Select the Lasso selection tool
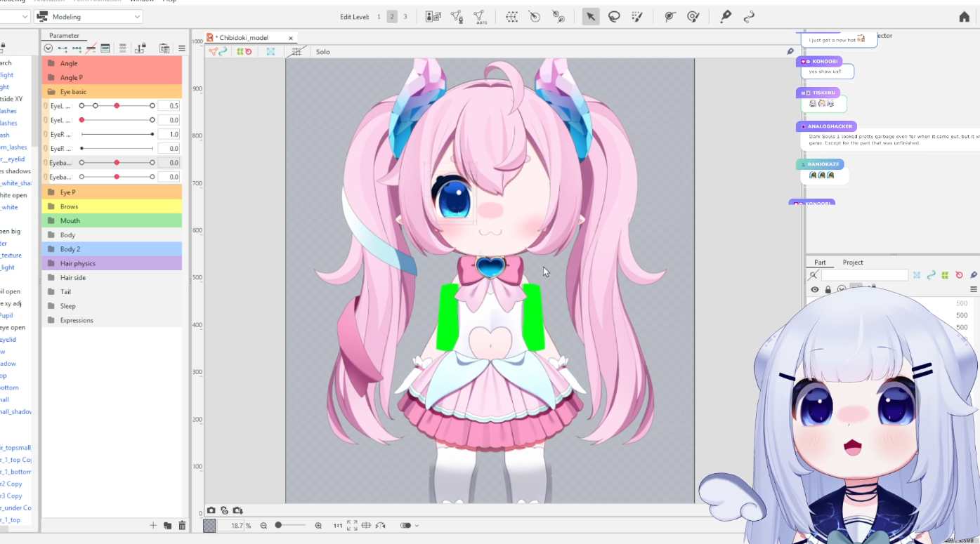The height and width of the screenshot is (544, 980). tap(614, 17)
